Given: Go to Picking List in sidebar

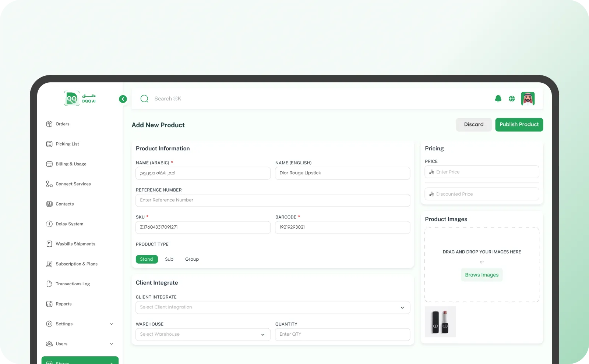Looking at the screenshot, I should (x=67, y=144).
